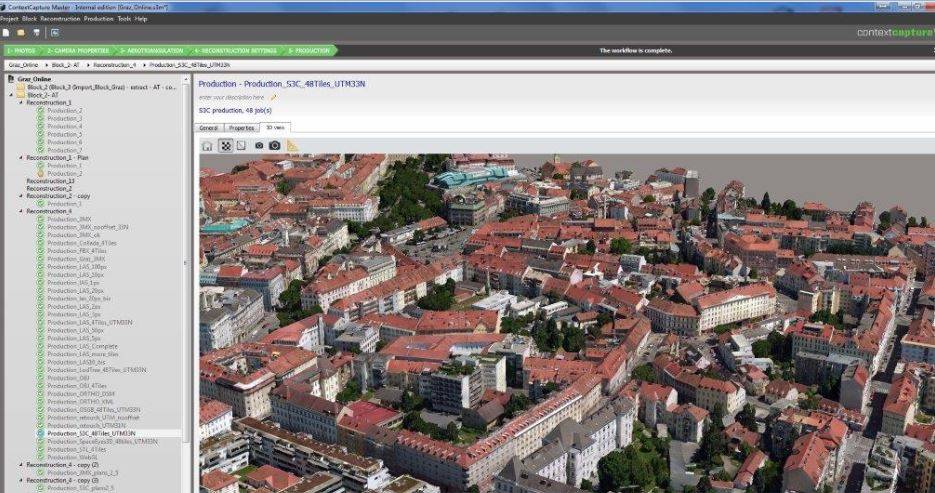Reset 3D view with the Home icon
This screenshot has height=493, width=935.
207,145
